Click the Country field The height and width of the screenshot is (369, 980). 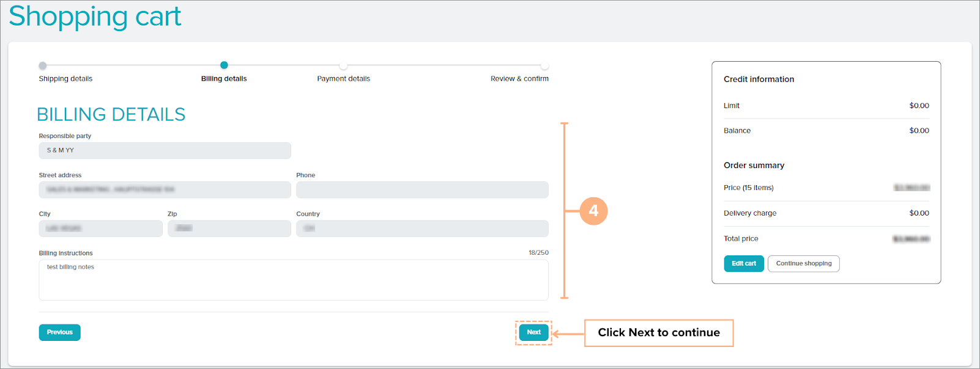point(422,228)
